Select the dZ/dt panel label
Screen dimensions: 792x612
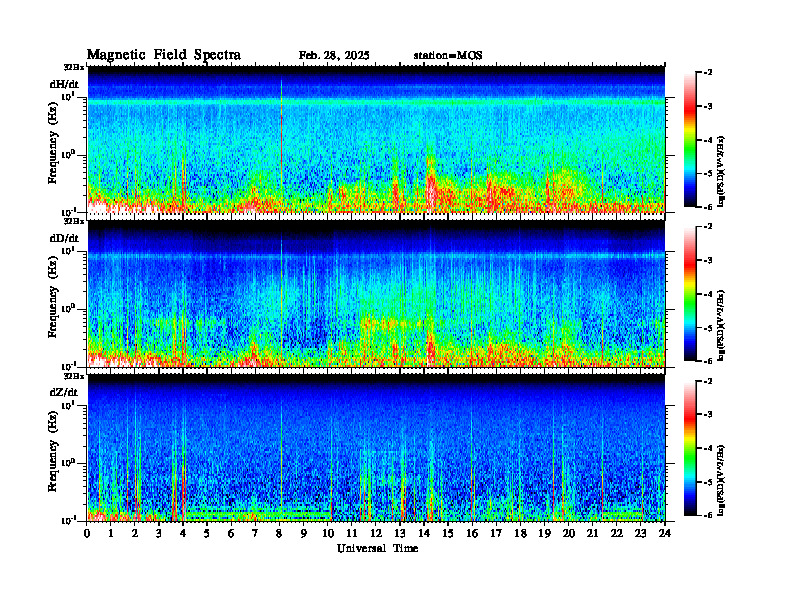click(x=64, y=392)
